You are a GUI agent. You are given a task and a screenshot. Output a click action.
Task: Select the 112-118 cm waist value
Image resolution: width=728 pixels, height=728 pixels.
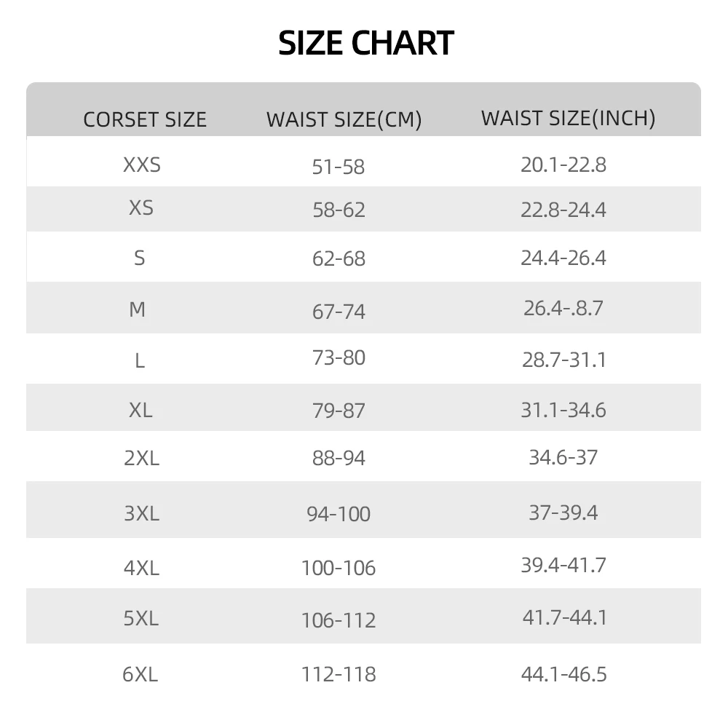coord(339,674)
